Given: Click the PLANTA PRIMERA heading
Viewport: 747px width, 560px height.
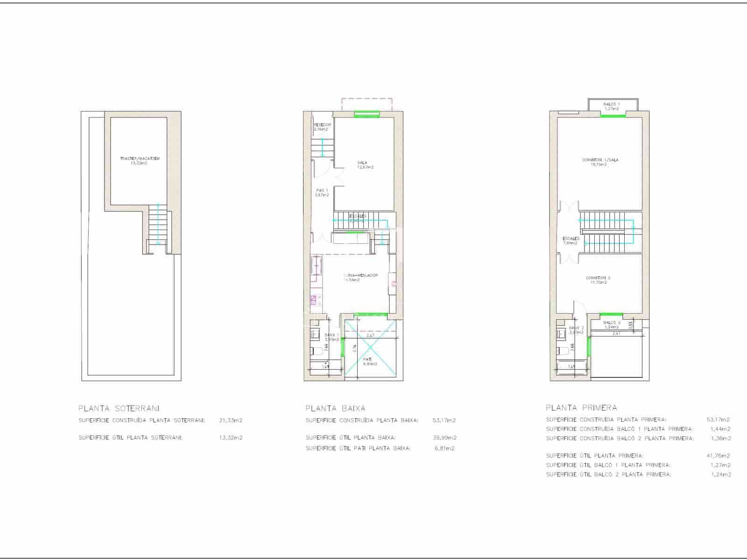Looking at the screenshot, I should (x=581, y=407).
